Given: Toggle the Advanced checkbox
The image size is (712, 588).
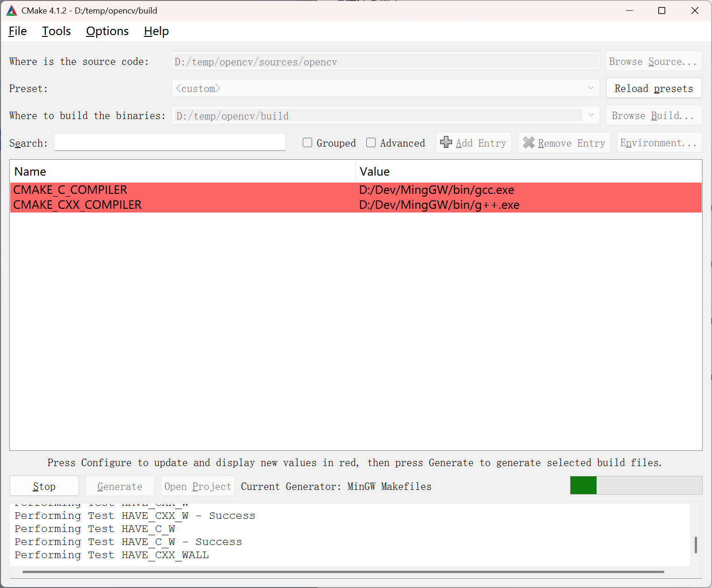Looking at the screenshot, I should (x=371, y=143).
